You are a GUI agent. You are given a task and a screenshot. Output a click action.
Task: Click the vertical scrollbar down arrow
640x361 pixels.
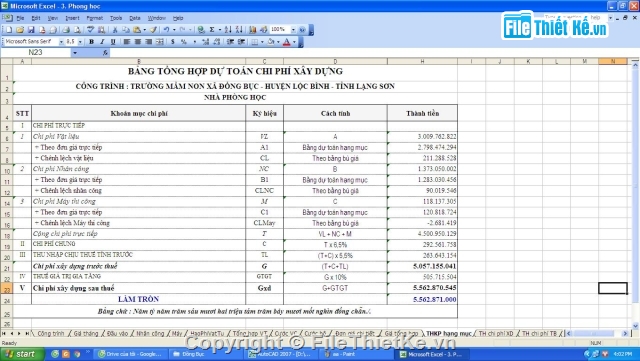click(x=635, y=325)
